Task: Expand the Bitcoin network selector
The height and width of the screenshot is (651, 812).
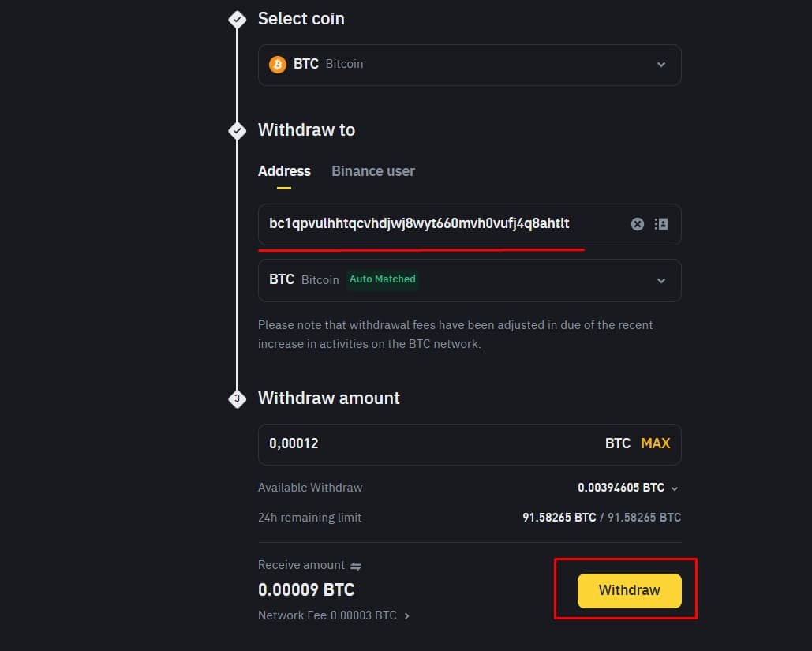Action: pos(661,280)
